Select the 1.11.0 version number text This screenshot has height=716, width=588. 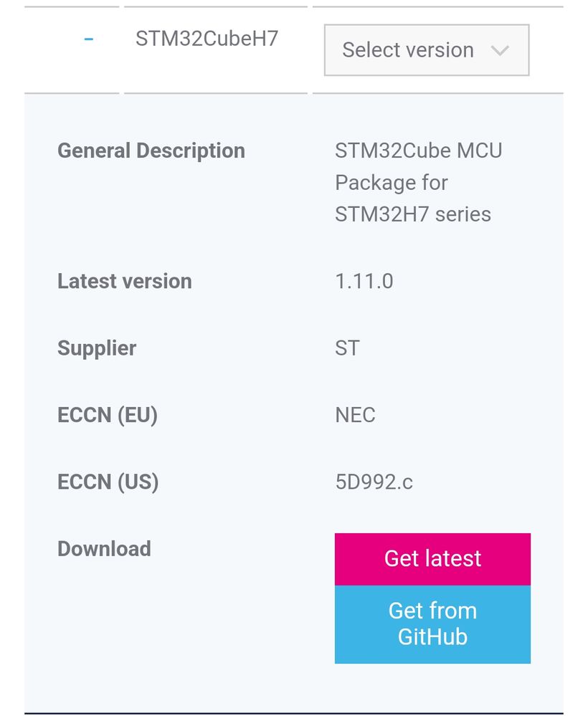point(364,281)
